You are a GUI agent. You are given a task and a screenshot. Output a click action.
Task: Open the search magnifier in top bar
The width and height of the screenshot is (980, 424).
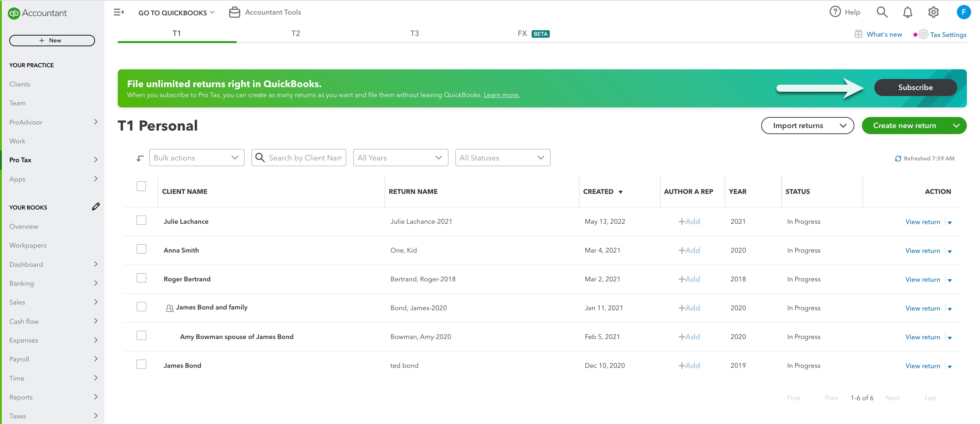click(x=882, y=12)
